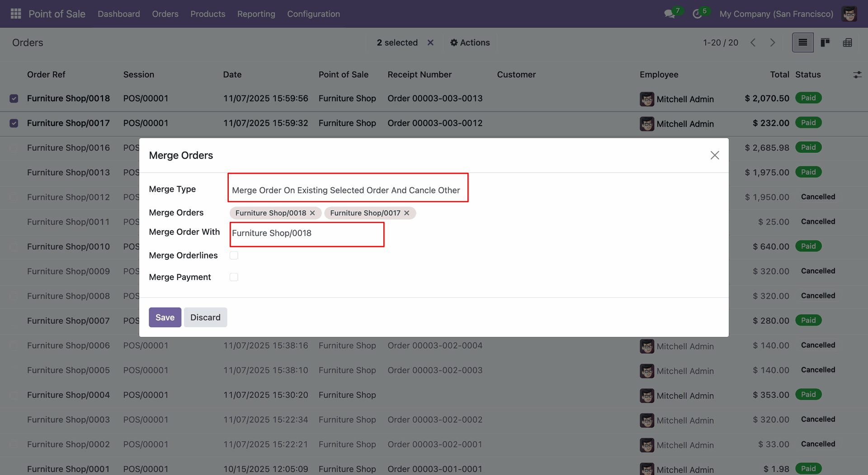Switch to list view

pyautogui.click(x=803, y=42)
